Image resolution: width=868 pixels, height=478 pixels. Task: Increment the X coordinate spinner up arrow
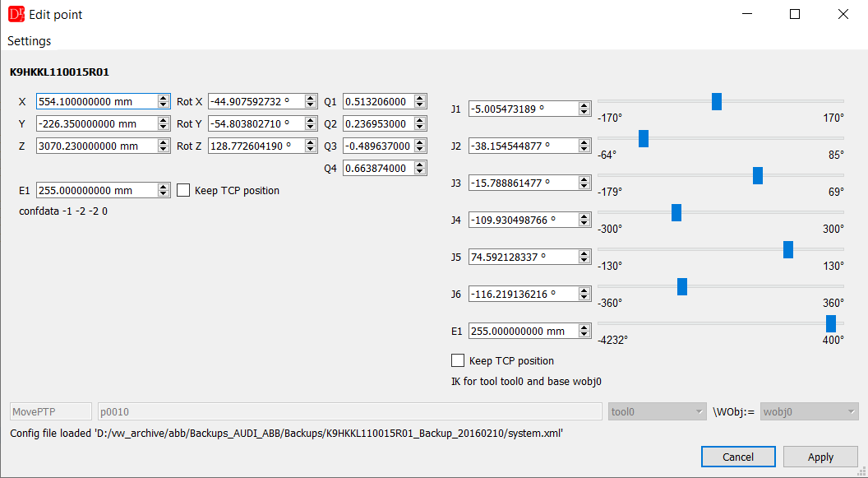(x=164, y=98)
